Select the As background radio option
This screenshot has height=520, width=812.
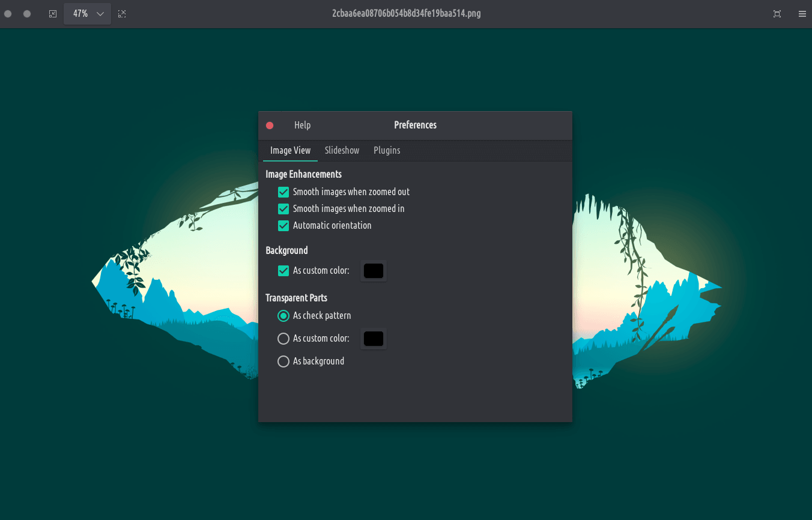click(283, 361)
